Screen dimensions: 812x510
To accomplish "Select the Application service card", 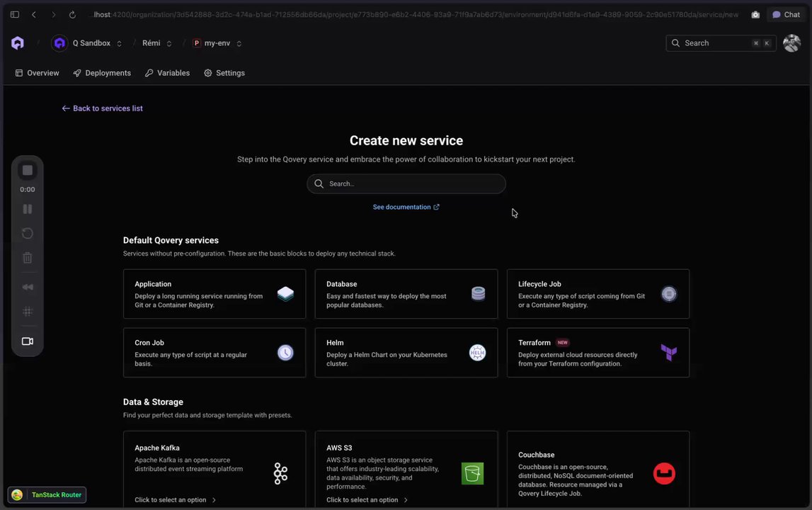I will pyautogui.click(x=215, y=294).
